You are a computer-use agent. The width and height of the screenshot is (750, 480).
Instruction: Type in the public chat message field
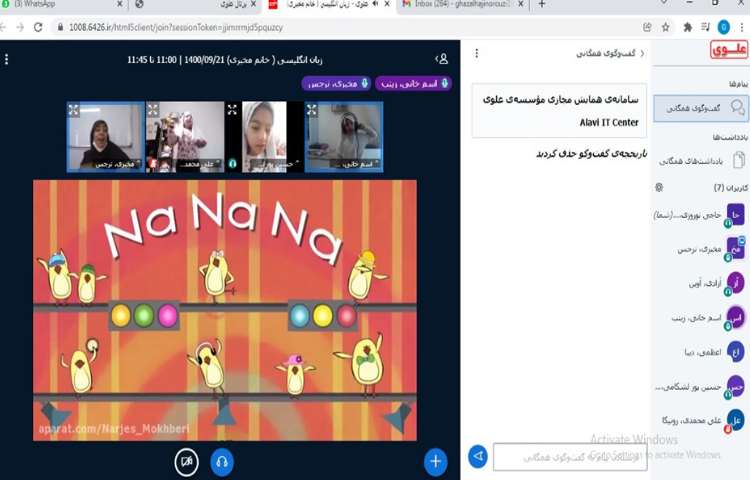tap(570, 457)
